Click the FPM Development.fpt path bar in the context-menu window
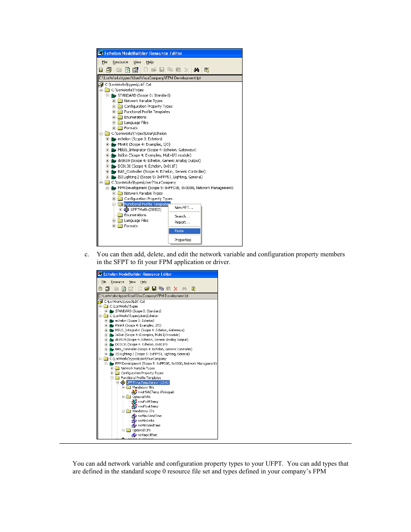411x532 pixels. (x=170, y=78)
